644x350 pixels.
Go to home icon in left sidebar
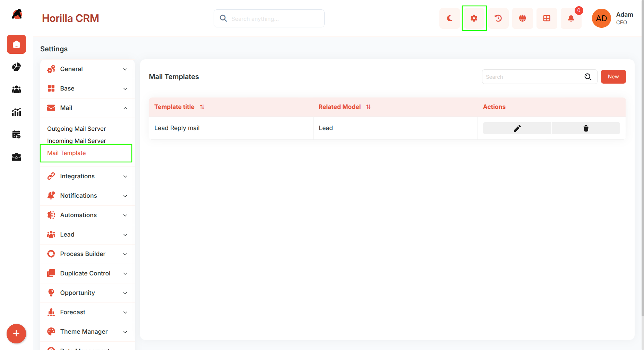pyautogui.click(x=16, y=44)
